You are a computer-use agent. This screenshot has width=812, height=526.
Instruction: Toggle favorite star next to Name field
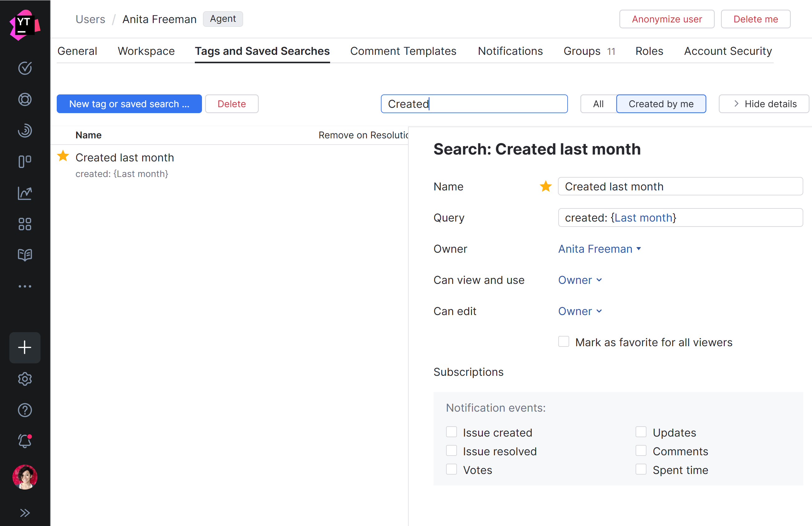[x=545, y=186]
